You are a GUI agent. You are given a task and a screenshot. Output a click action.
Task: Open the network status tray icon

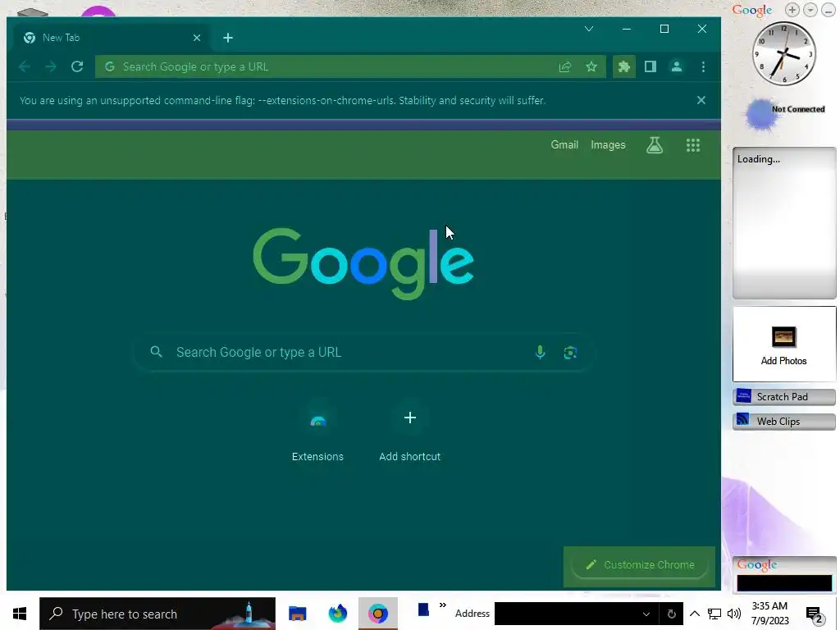714,614
